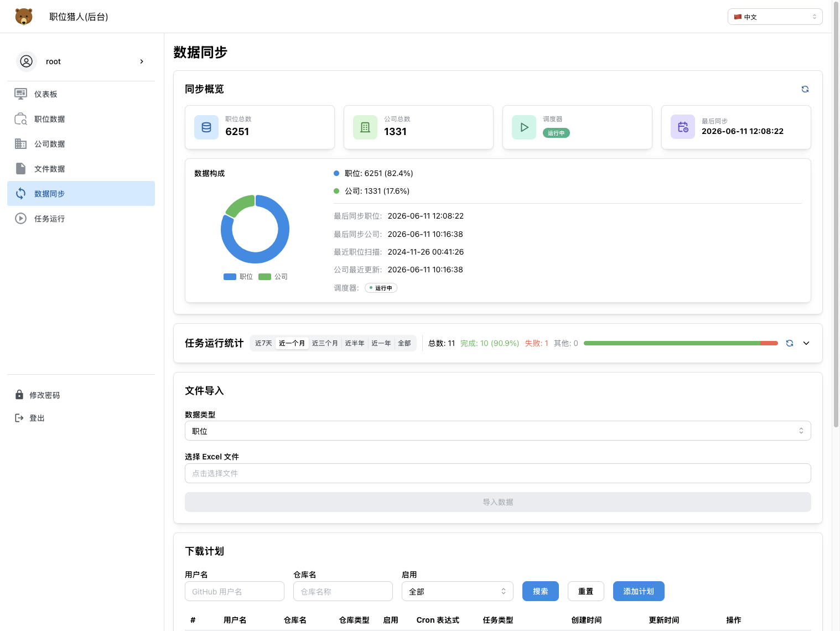Click the 导入数据 button

tap(498, 502)
